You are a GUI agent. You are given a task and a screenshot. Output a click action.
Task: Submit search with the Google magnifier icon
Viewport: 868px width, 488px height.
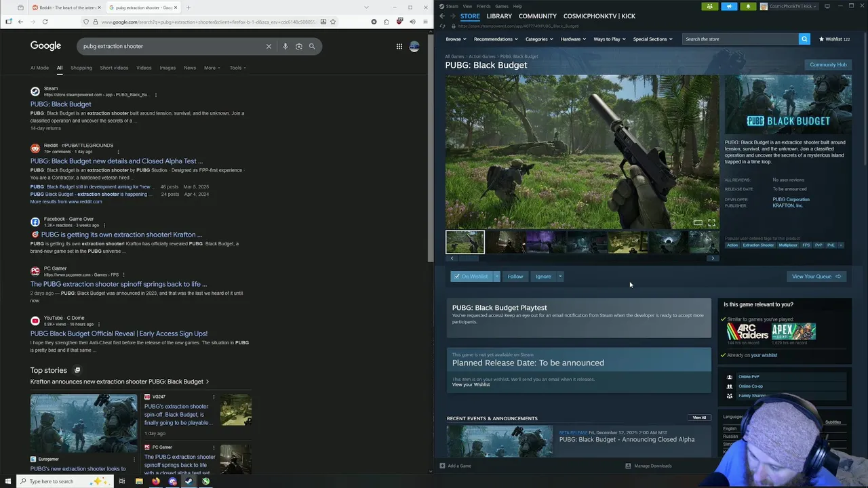[312, 46]
